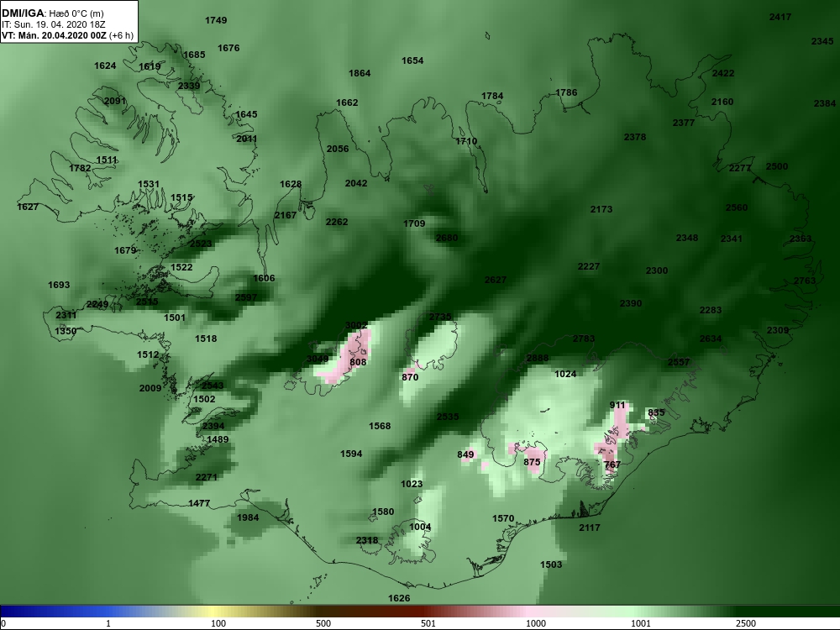The image size is (840, 630).
Task: Click the map value 3002
Action: 356,325
